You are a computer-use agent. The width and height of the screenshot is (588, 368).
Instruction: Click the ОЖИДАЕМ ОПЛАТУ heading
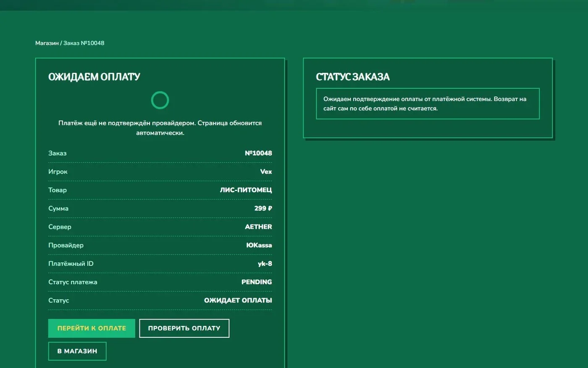[94, 77]
